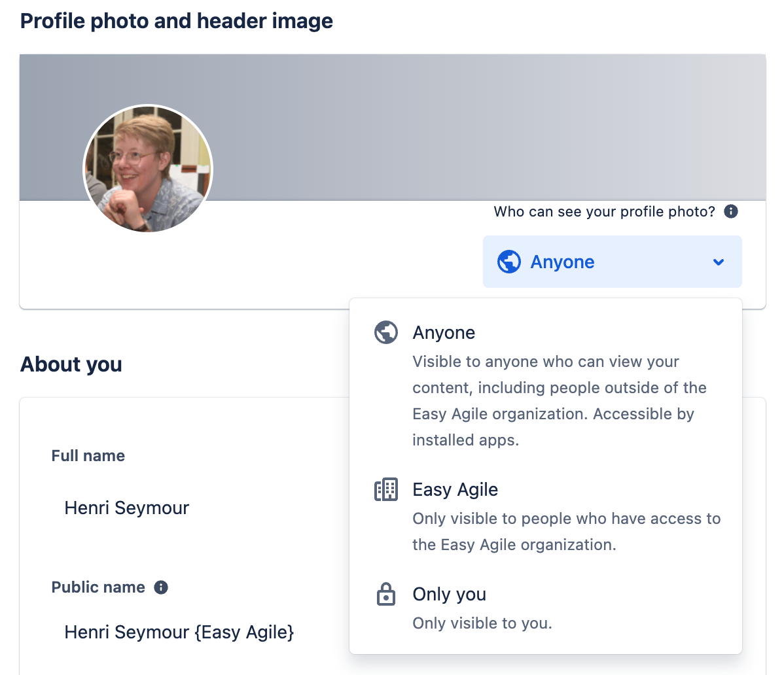Viewport: 784px width, 675px height.
Task: Select the Anyone option in the visibility menu
Action: click(x=444, y=332)
